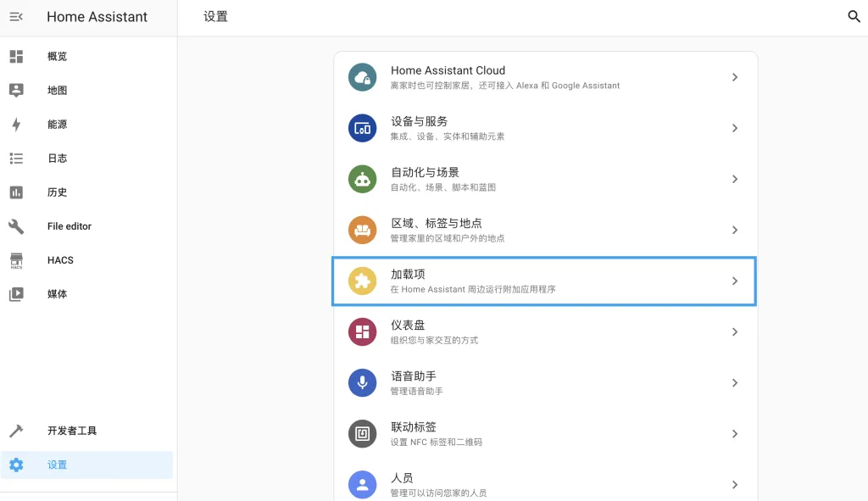The height and width of the screenshot is (501, 868).
Task: Open 联动标签 using its right chevron
Action: [735, 434]
